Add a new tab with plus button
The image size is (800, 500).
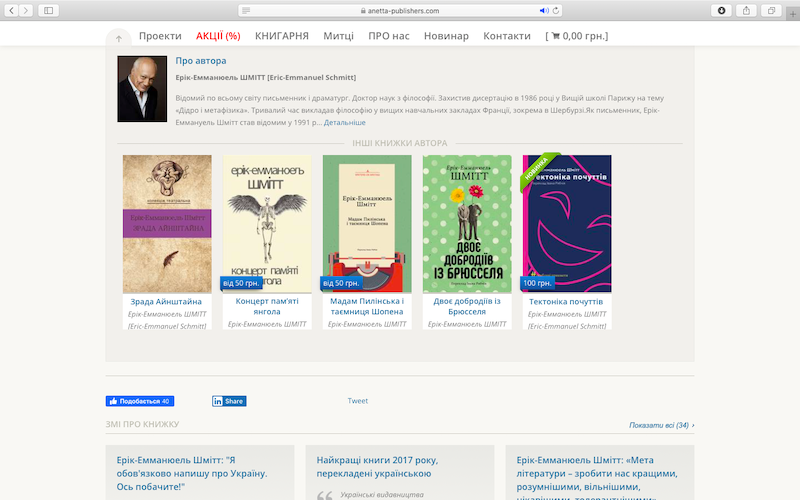tap(792, 14)
